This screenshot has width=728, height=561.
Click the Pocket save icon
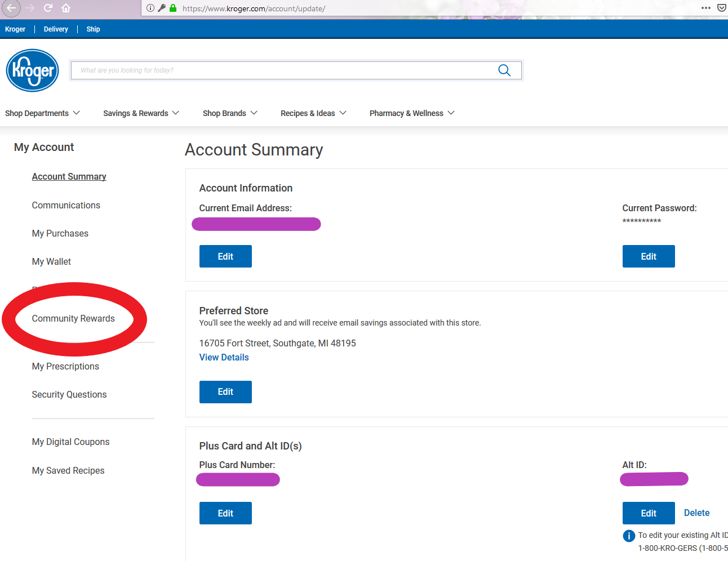721,8
